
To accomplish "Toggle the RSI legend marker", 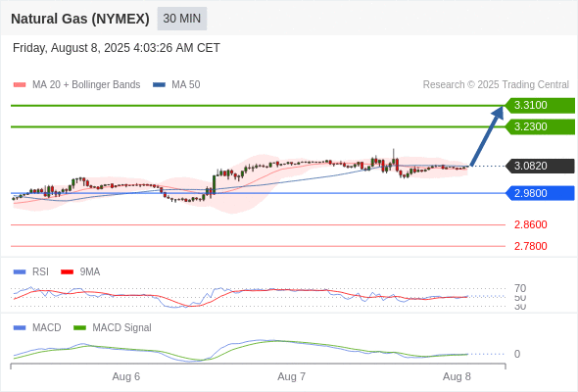I will point(20,272).
